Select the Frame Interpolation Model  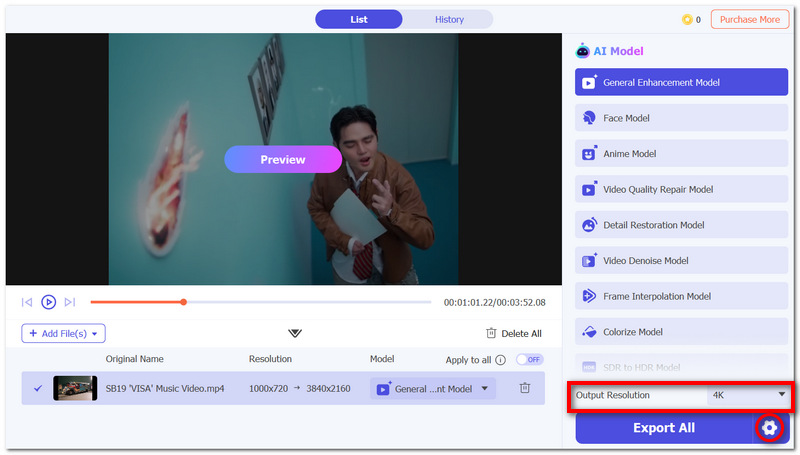[x=681, y=296]
